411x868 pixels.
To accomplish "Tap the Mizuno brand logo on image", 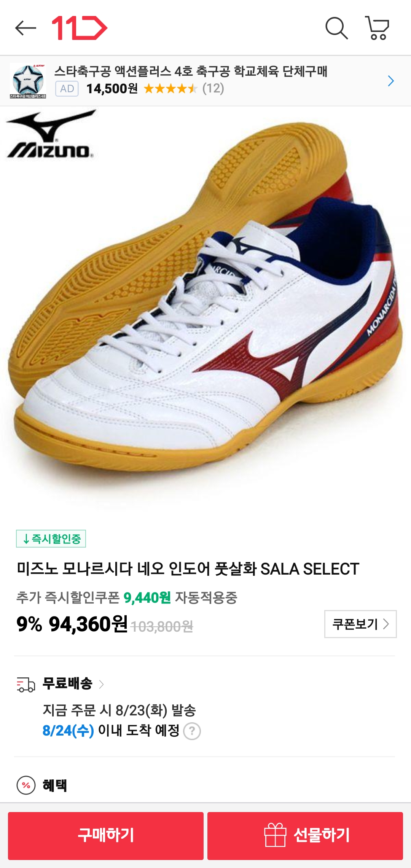I will (51, 134).
